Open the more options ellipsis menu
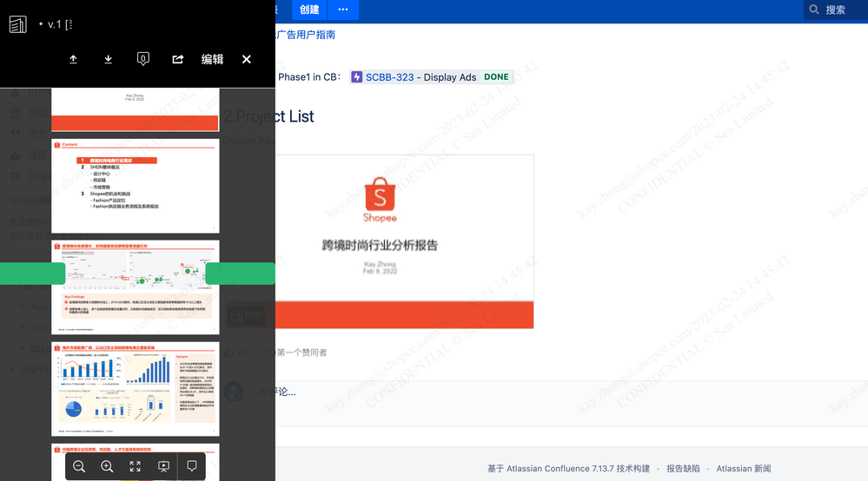The height and width of the screenshot is (481, 868). pos(343,10)
